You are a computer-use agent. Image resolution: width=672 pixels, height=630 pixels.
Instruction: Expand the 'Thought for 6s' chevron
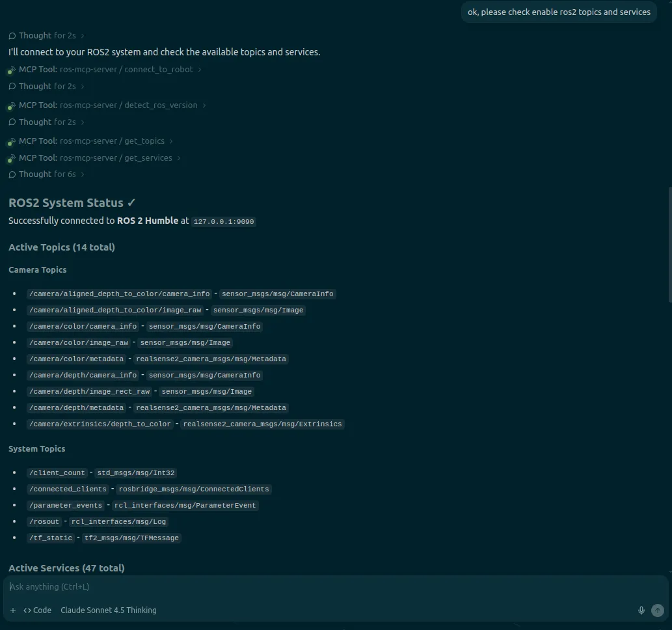coord(83,174)
